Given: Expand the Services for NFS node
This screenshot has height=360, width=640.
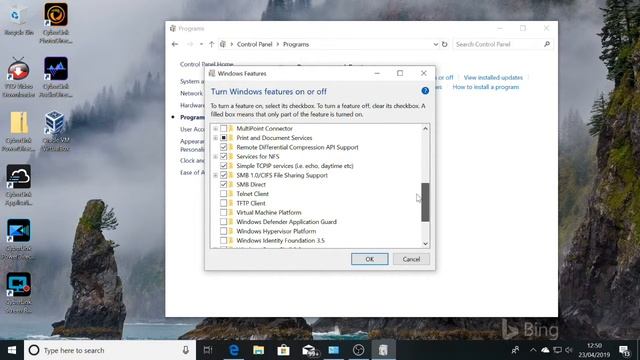Looking at the screenshot, I should [216, 157].
